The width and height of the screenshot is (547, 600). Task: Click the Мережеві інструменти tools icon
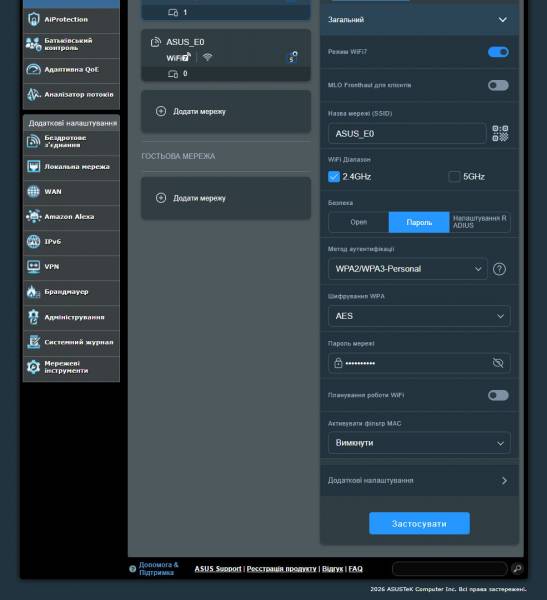[x=34, y=367]
